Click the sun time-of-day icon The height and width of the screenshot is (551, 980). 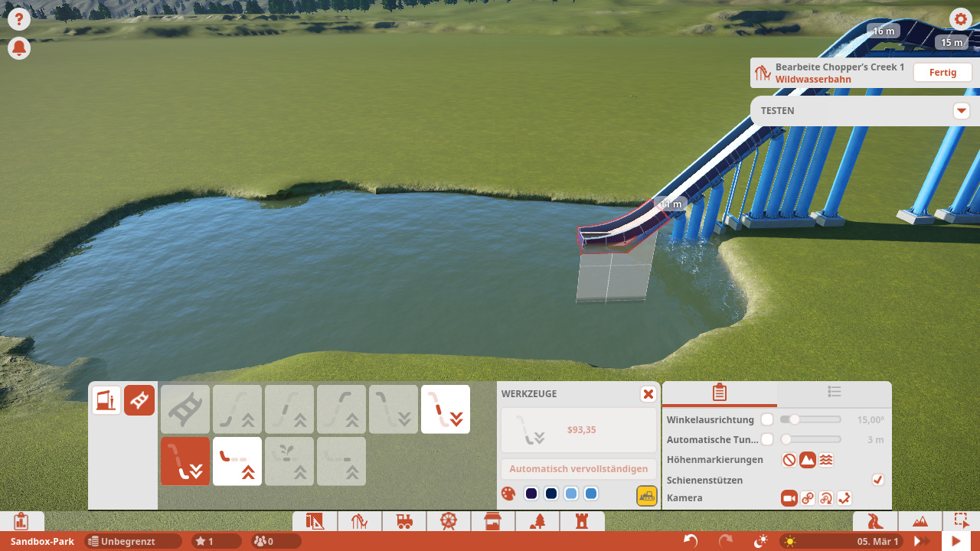[x=790, y=541]
